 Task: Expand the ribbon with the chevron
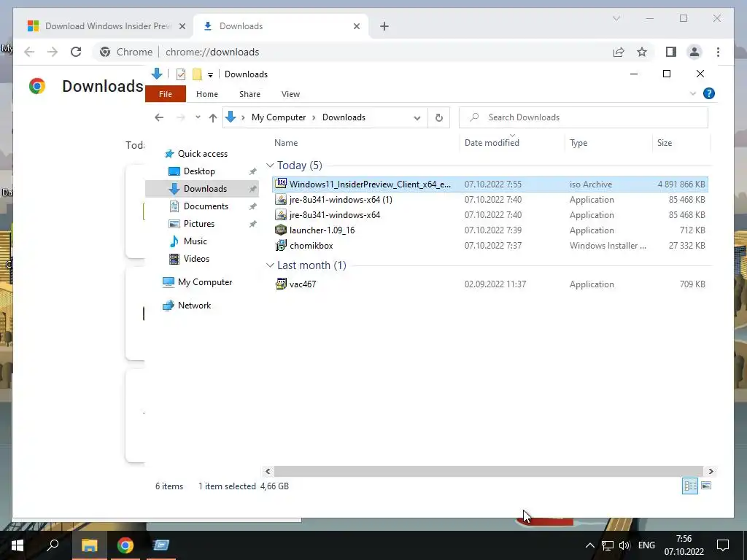[x=693, y=93]
